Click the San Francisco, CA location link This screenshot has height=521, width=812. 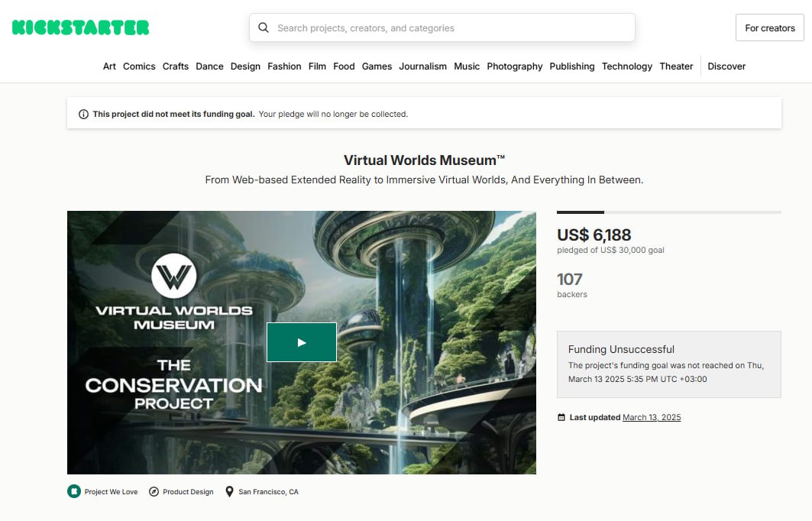pos(268,492)
